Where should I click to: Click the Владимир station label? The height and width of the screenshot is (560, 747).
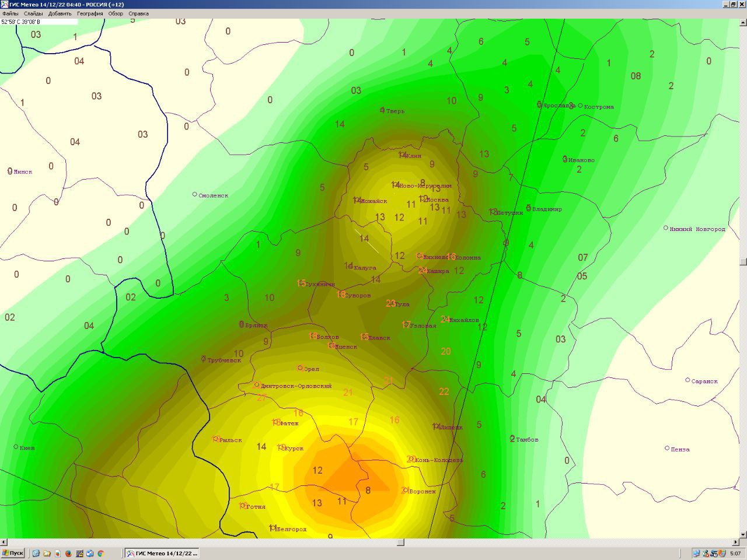click(x=547, y=209)
